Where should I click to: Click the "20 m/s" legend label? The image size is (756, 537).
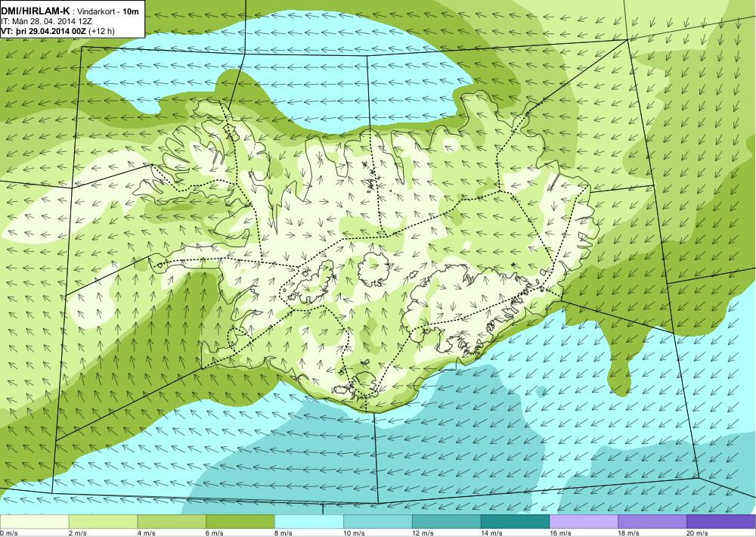pyautogui.click(x=698, y=533)
